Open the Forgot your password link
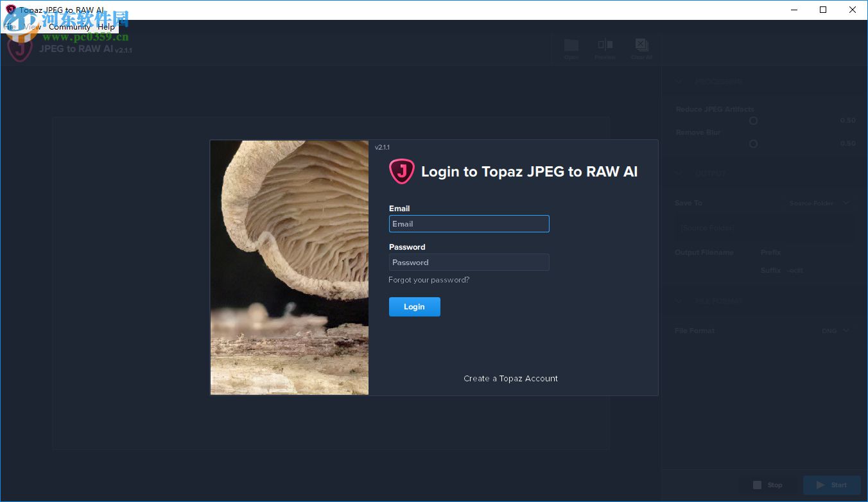The height and width of the screenshot is (502, 868). tap(428, 280)
